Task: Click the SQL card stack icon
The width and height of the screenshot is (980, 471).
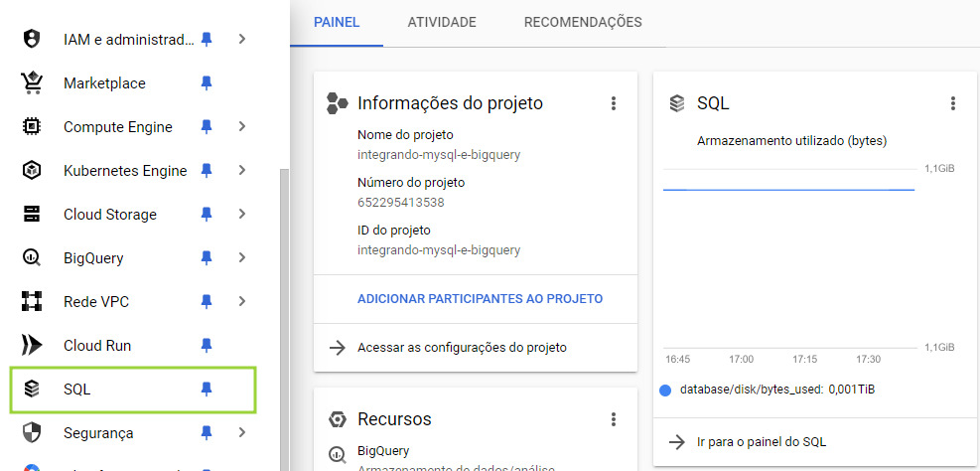Action: (677, 103)
